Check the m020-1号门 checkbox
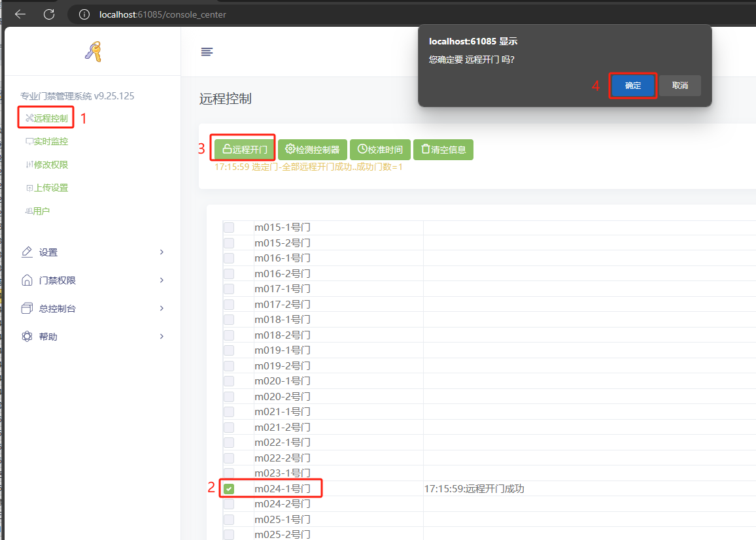Image resolution: width=756 pixels, height=540 pixels. (x=229, y=381)
